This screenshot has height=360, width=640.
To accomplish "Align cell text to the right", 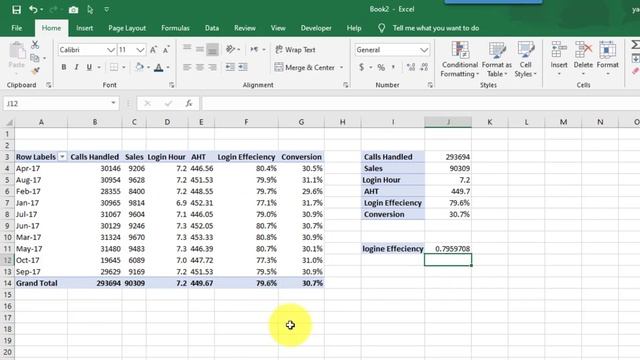I will pos(212,67).
